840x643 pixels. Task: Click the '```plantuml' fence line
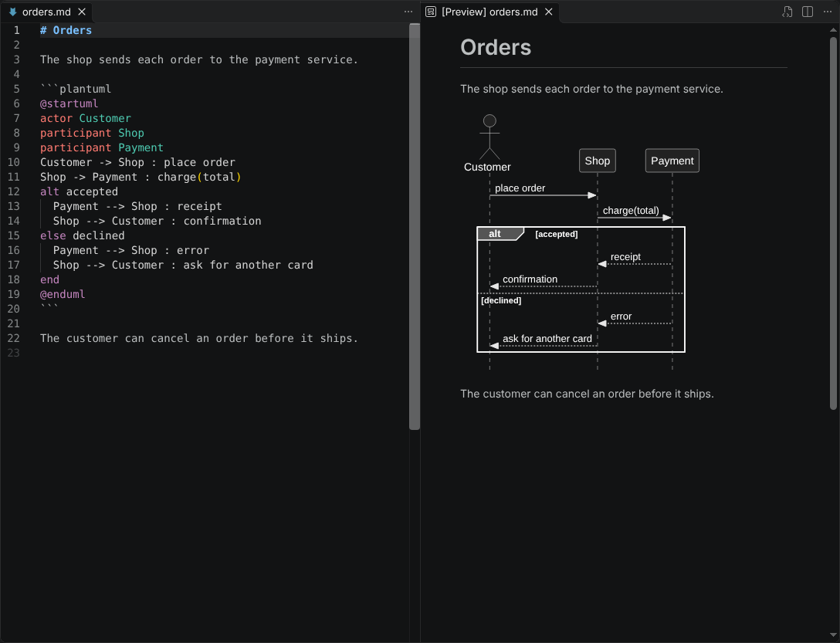[x=76, y=89]
